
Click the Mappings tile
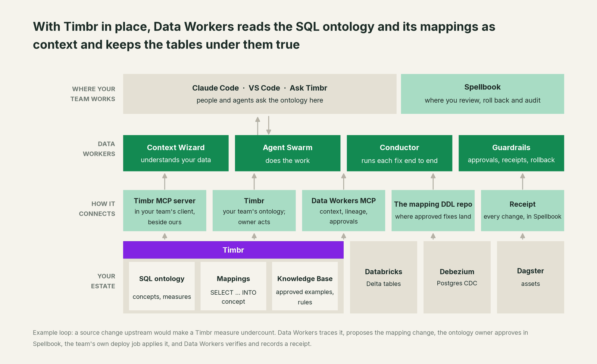pyautogui.click(x=234, y=286)
